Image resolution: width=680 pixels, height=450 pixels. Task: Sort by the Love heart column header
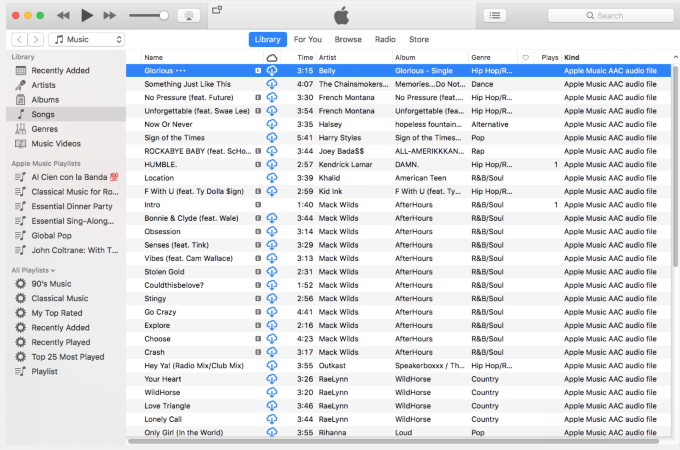tap(526, 58)
